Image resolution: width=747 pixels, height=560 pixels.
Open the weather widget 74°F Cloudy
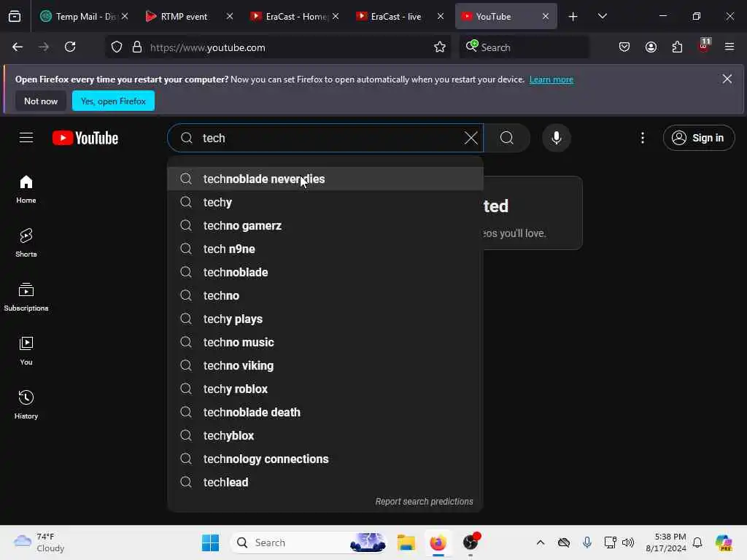(38, 542)
